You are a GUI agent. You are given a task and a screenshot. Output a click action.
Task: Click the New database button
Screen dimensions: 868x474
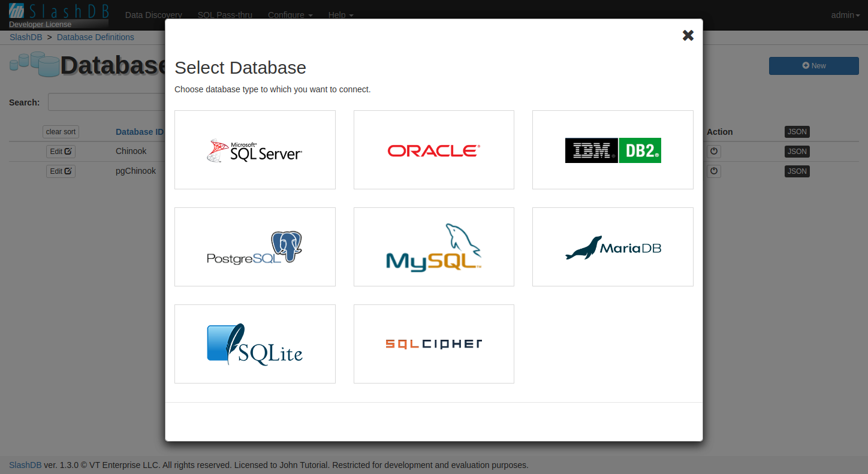tap(814, 66)
